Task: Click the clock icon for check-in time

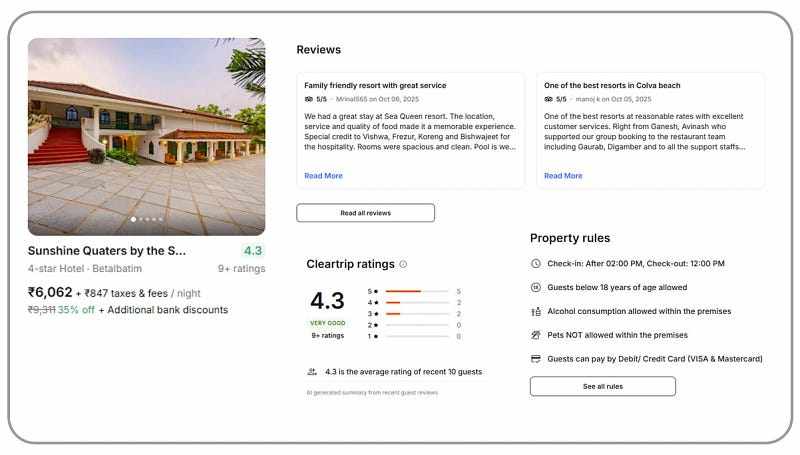Action: pyautogui.click(x=536, y=263)
